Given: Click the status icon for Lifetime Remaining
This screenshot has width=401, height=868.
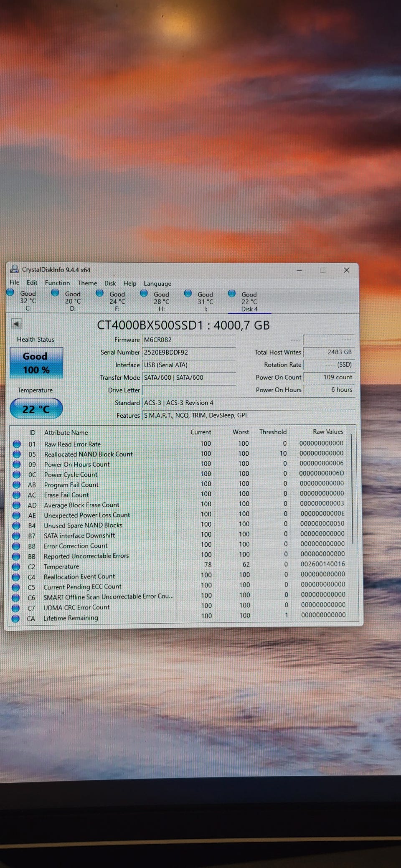Looking at the screenshot, I should click(16, 618).
